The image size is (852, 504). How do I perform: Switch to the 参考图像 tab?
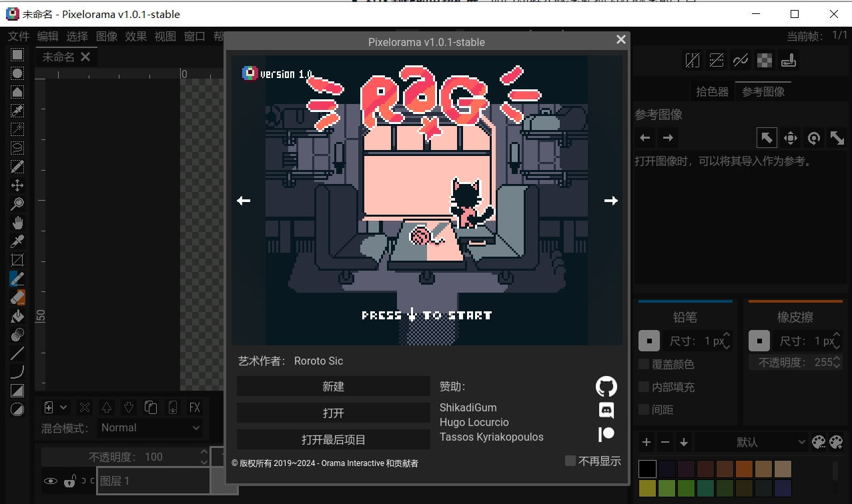click(x=763, y=92)
